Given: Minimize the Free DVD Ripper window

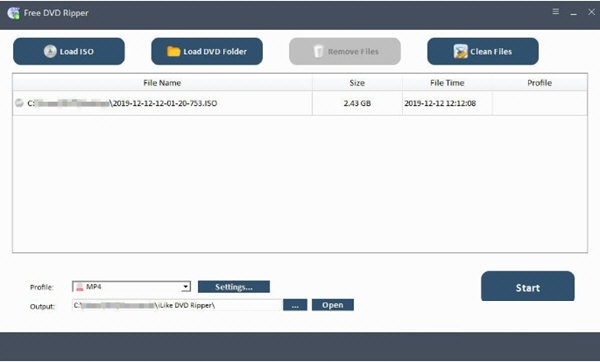Looking at the screenshot, I should [x=574, y=13].
